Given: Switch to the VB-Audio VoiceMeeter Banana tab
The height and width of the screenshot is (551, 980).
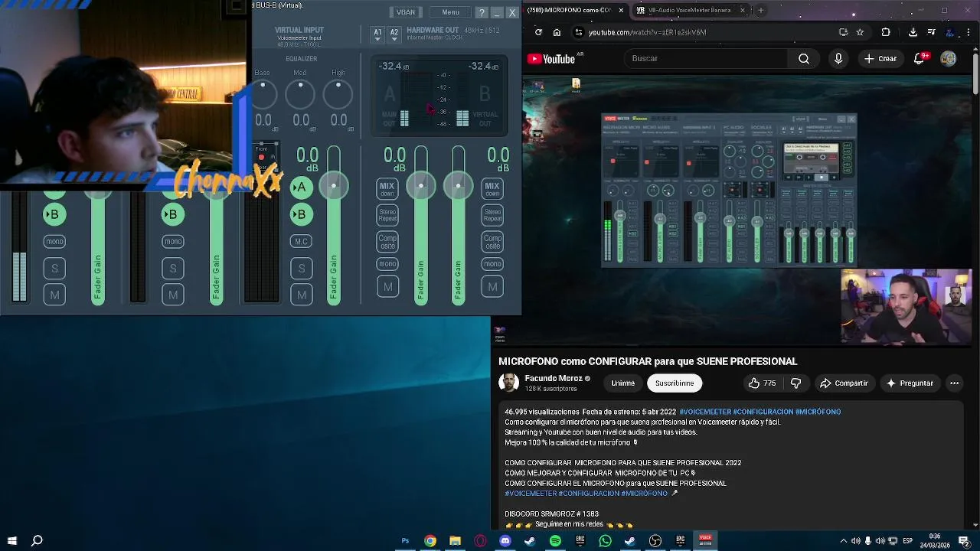Looking at the screenshot, I should click(x=693, y=10).
